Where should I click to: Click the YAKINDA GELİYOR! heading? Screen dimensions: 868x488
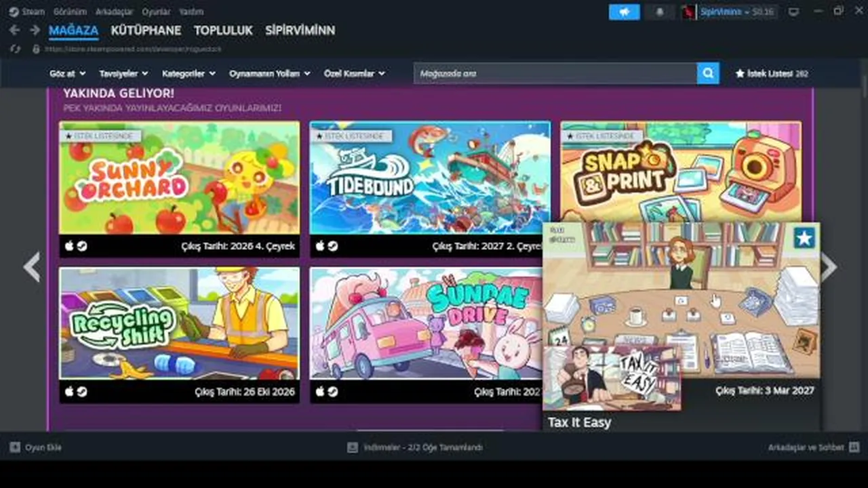119,94
